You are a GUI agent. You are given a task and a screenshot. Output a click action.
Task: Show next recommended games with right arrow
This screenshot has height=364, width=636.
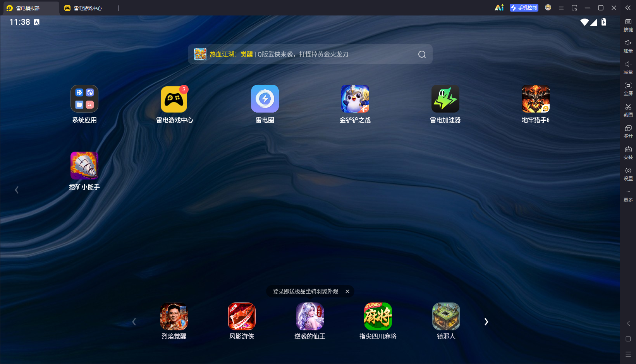point(486,322)
